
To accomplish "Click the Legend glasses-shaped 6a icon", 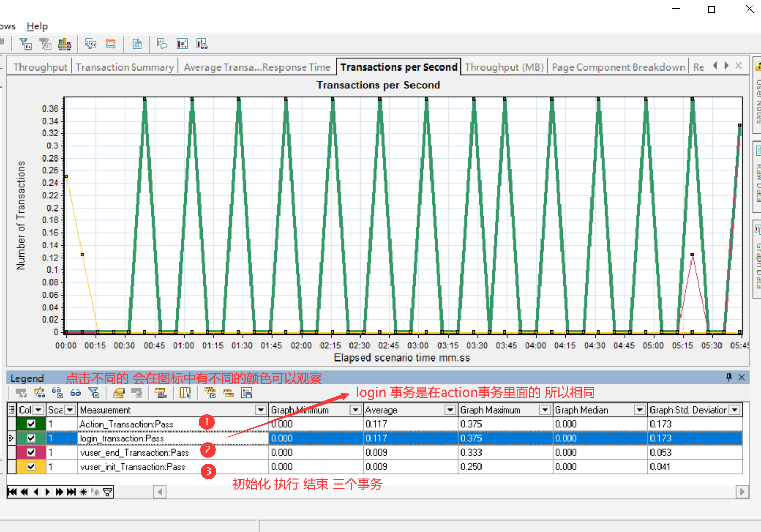I will pos(75,393).
